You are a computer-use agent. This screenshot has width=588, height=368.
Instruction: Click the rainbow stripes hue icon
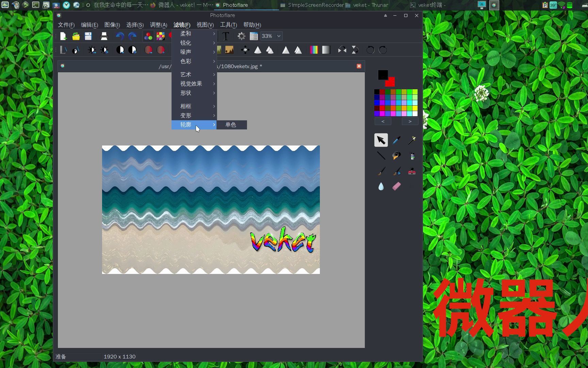314,50
